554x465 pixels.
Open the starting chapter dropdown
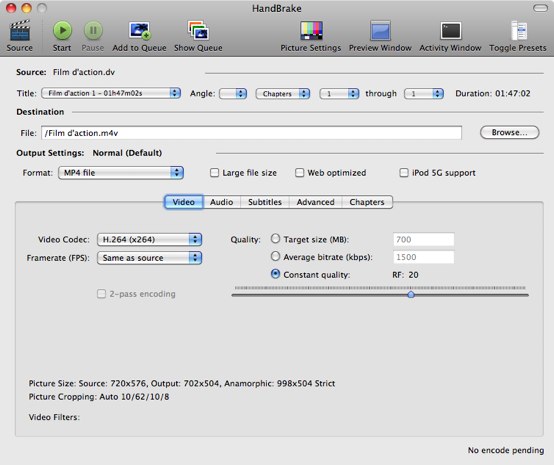coord(339,94)
